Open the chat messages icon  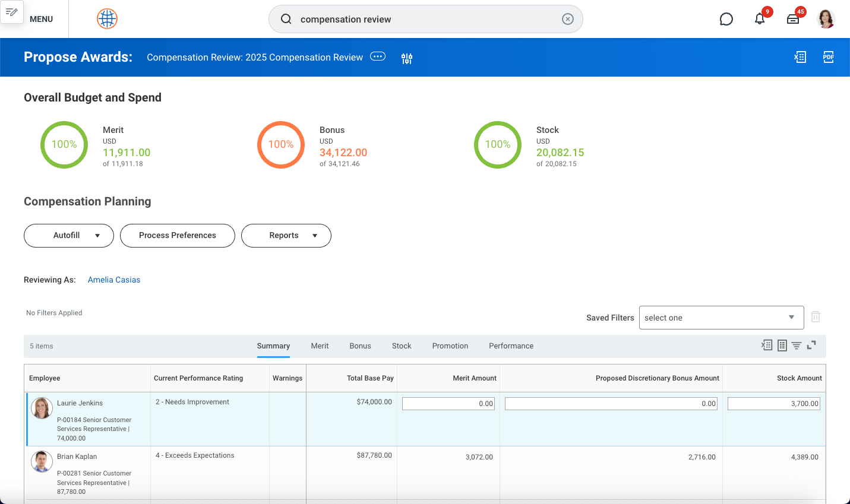click(726, 18)
